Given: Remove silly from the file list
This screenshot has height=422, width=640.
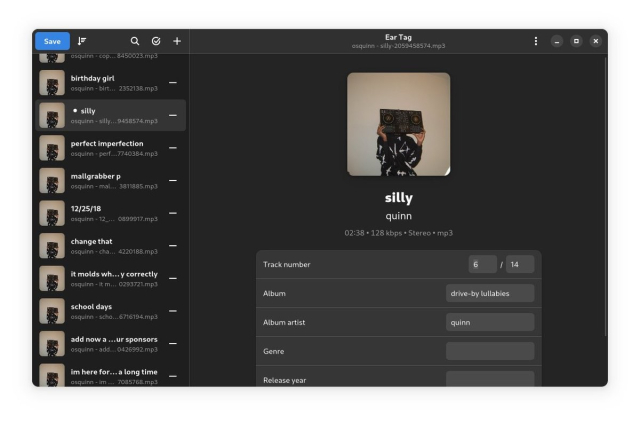Looking at the screenshot, I should tap(173, 115).
